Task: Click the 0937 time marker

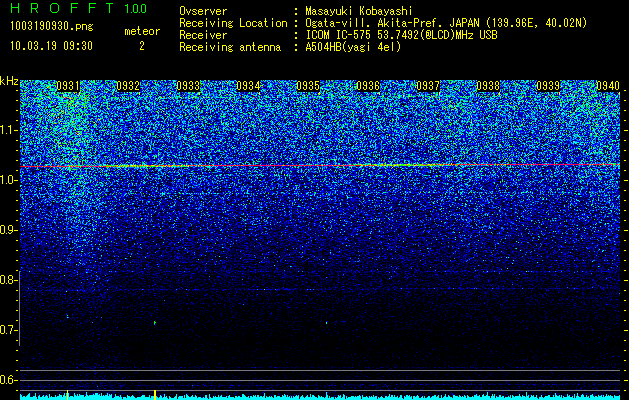Action: pos(428,86)
